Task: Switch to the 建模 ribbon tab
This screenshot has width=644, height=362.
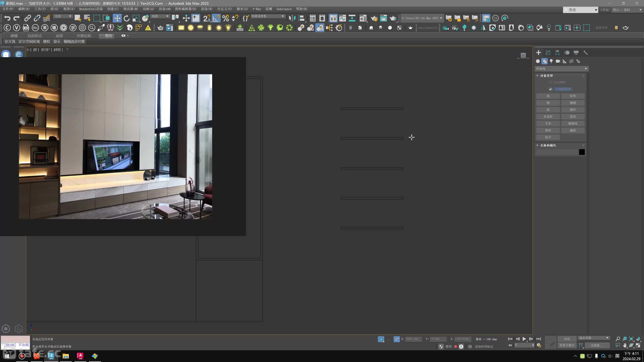Action: pyautogui.click(x=14, y=36)
